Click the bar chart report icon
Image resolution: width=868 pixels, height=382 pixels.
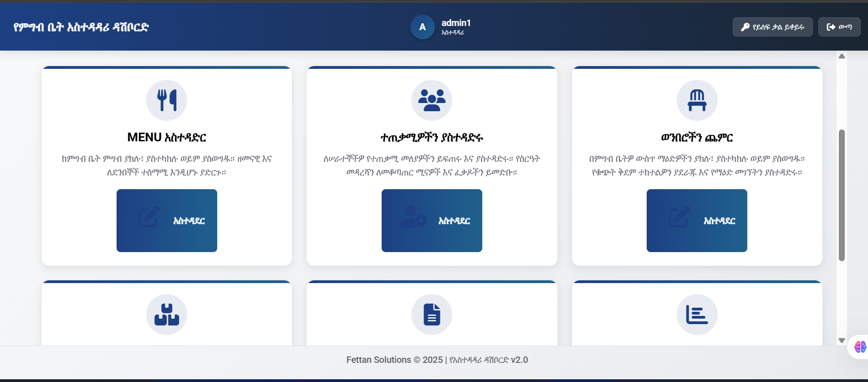pos(697,315)
